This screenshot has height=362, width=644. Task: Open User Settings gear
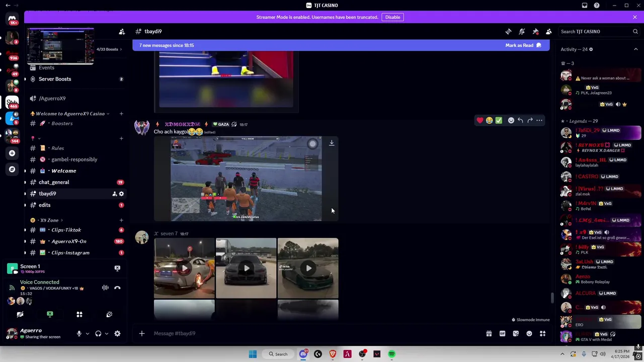[117, 333]
